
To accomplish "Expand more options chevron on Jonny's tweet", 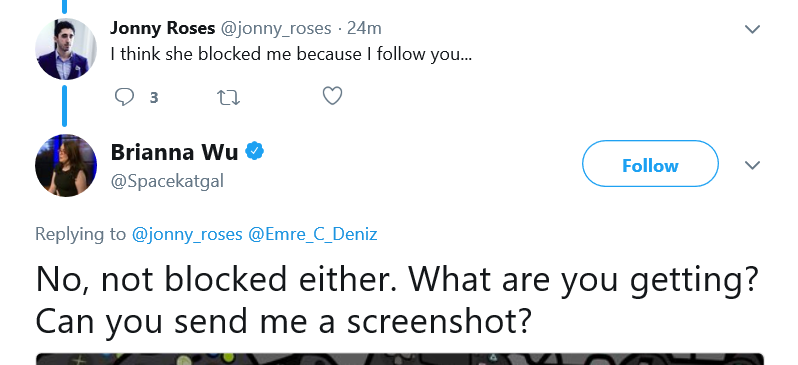I will [752, 30].
